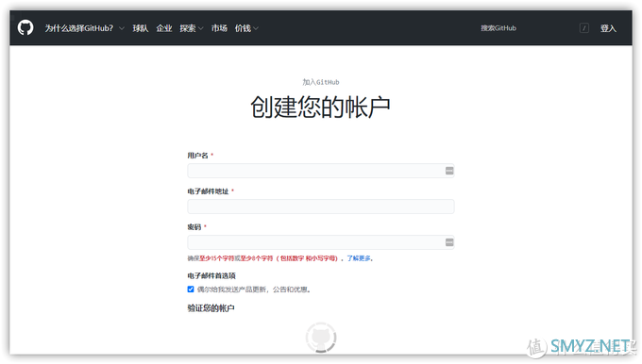The width and height of the screenshot is (642, 364).
Task: Open the 企业 nav item
Action: tap(163, 28)
